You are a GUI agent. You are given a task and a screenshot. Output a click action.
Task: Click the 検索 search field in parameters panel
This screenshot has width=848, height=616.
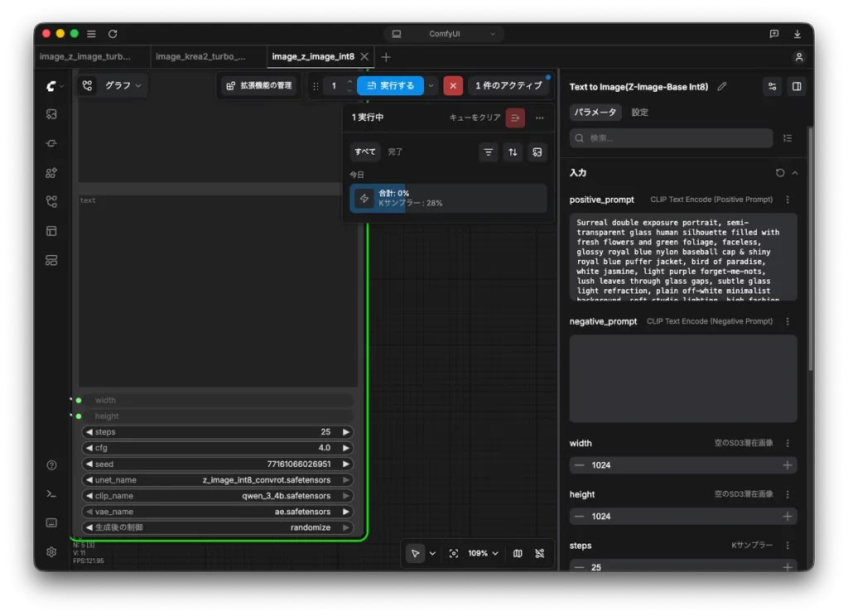point(671,138)
